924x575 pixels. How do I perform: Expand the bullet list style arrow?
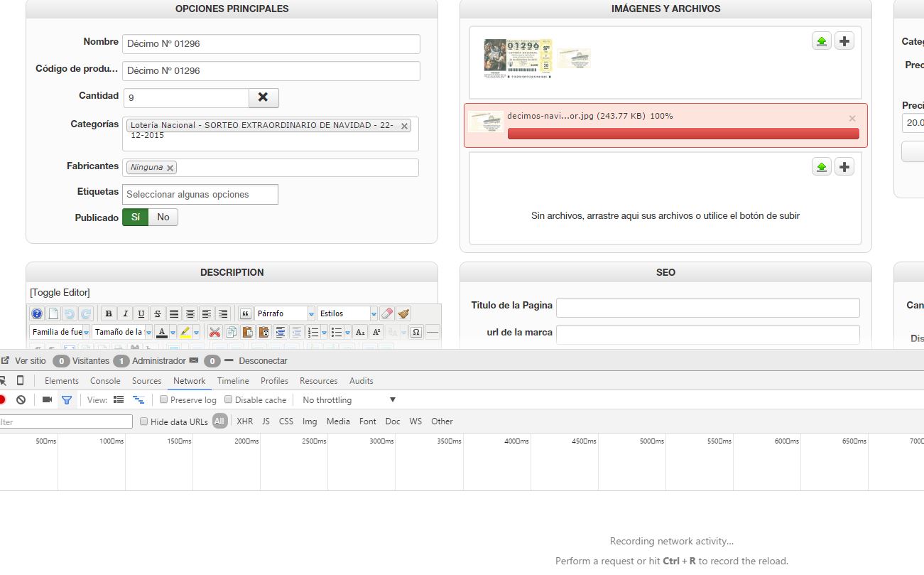tap(347, 332)
